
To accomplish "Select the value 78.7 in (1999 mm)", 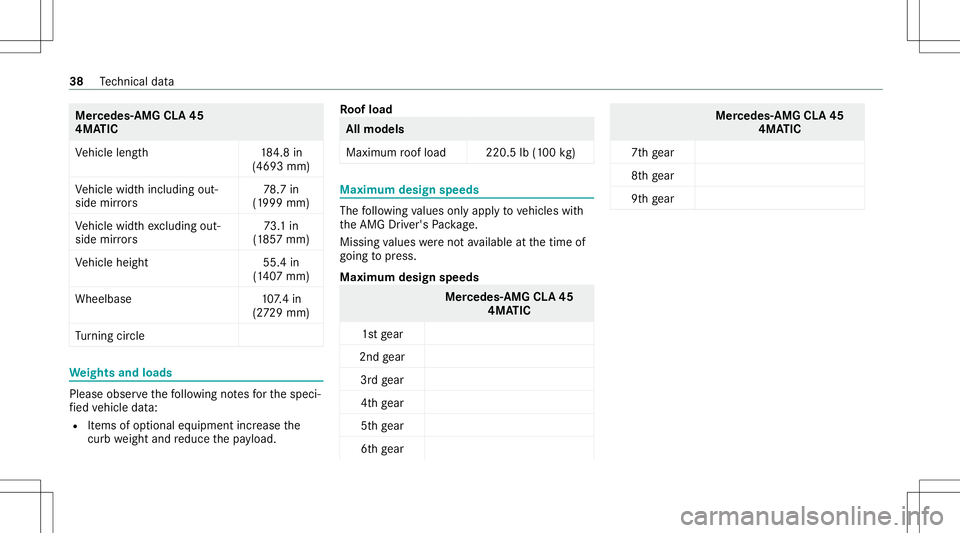I will pyautogui.click(x=281, y=196).
